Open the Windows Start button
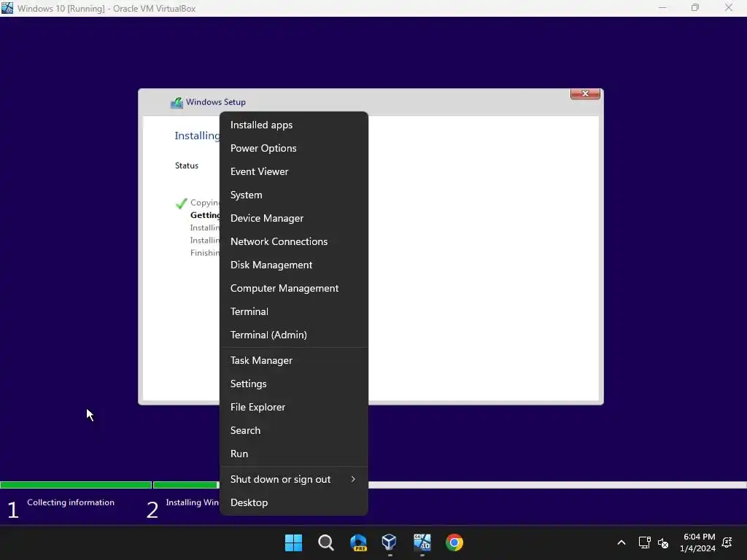This screenshot has width=747, height=560. point(293,542)
